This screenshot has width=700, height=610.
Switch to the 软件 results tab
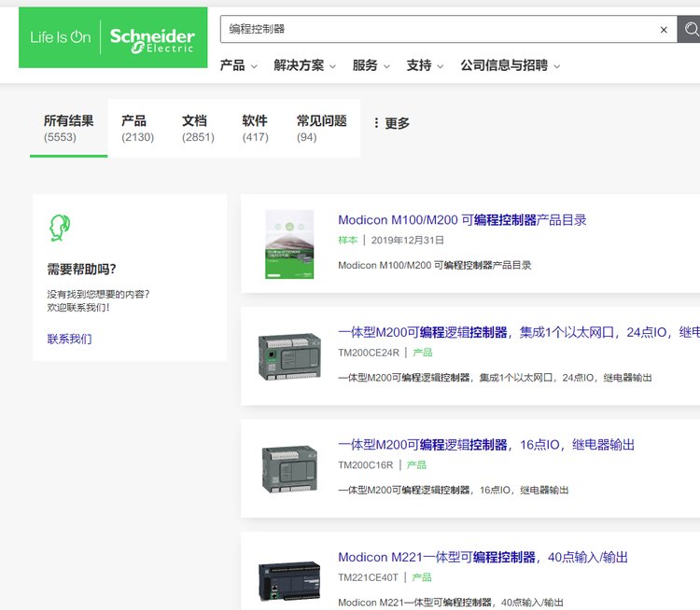pos(255,128)
